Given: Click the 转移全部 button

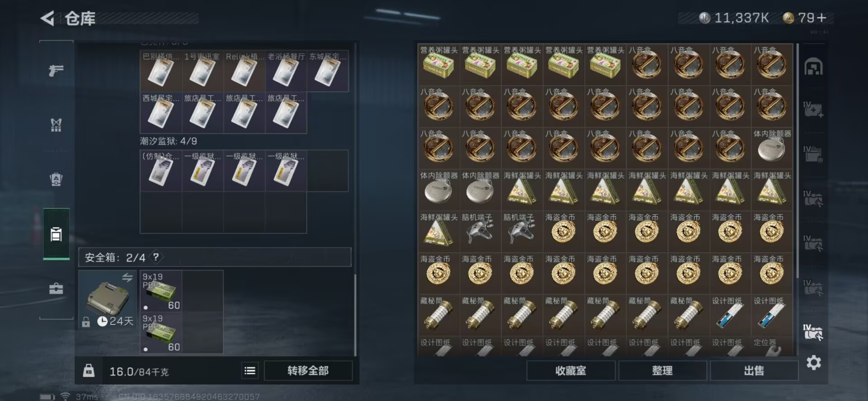Looking at the screenshot, I should [308, 371].
